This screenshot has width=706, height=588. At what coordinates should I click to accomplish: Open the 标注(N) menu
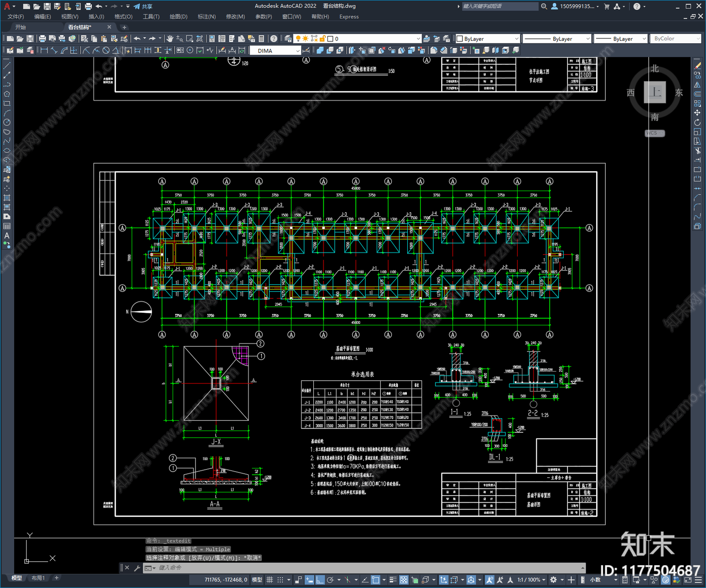(207, 17)
